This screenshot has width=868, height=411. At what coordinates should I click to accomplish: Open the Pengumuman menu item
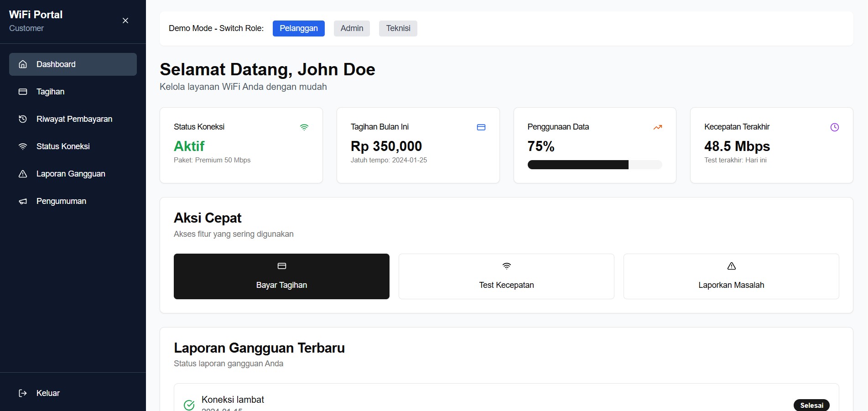point(73,201)
